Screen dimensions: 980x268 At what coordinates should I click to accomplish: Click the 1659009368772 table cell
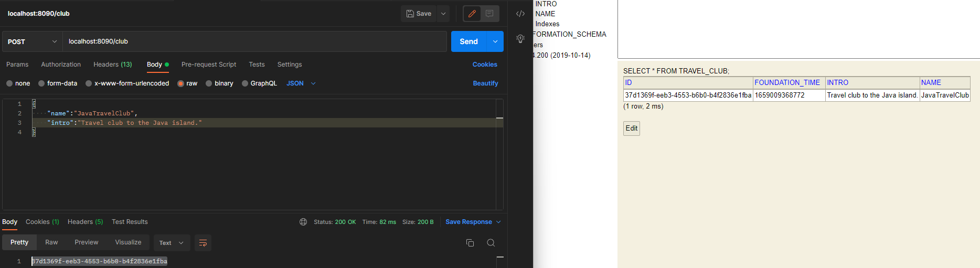[x=789, y=95]
